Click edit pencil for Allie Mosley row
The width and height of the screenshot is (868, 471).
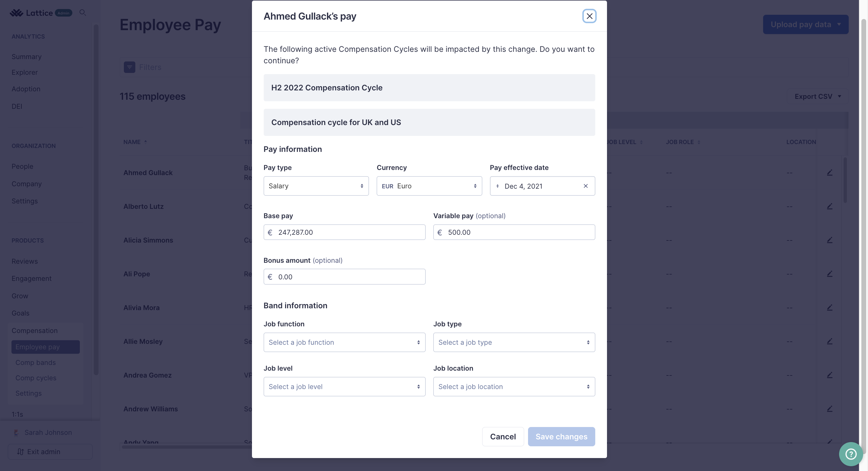(x=830, y=341)
